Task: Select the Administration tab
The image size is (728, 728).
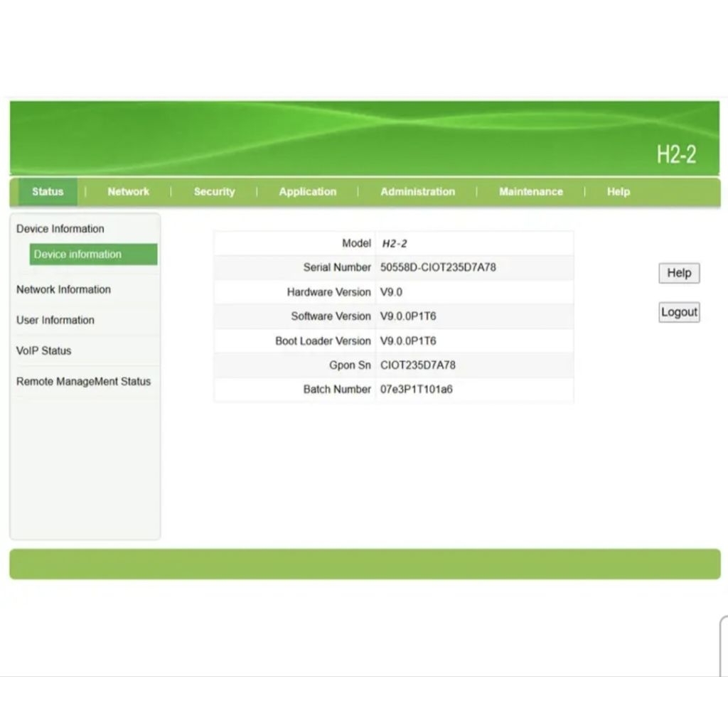Action: click(417, 192)
